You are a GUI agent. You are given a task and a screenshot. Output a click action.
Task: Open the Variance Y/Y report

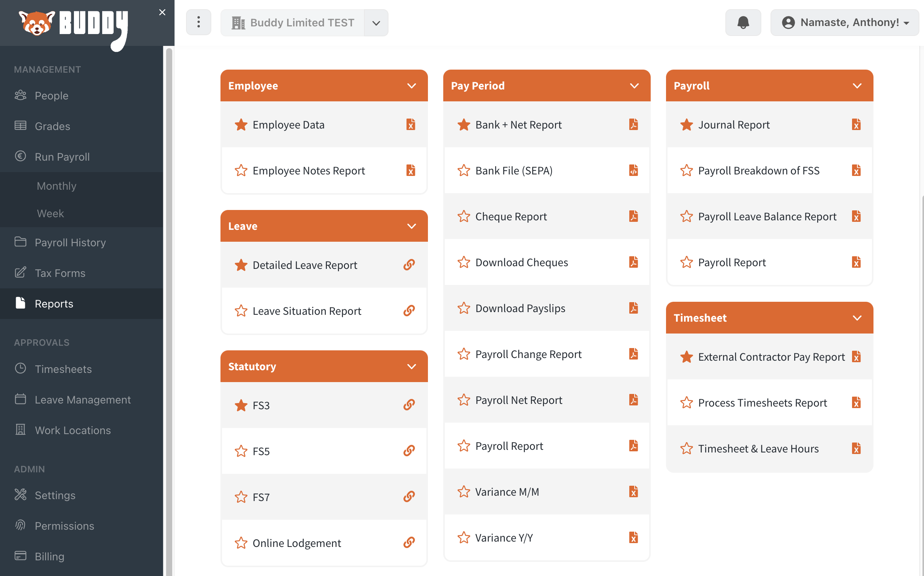tap(504, 537)
